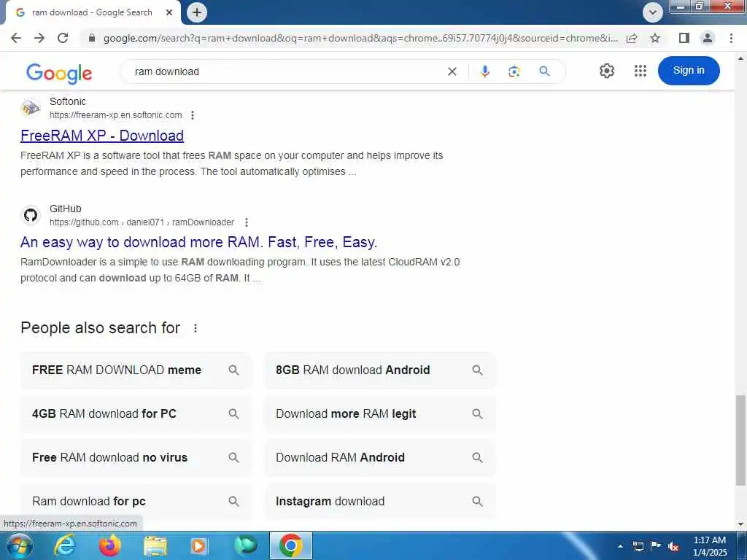Screen dimensions: 747x560
Task: Open more options for the GitHub result
Action: pos(247,222)
